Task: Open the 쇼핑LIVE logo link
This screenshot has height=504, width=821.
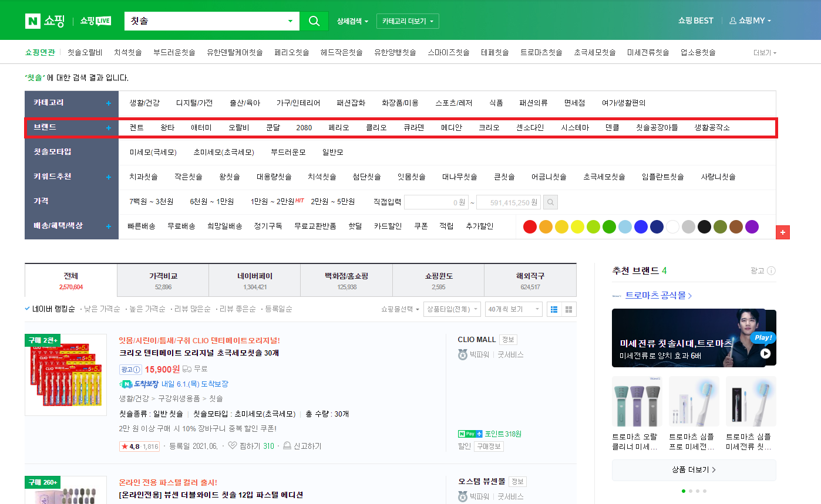Action: [x=95, y=21]
